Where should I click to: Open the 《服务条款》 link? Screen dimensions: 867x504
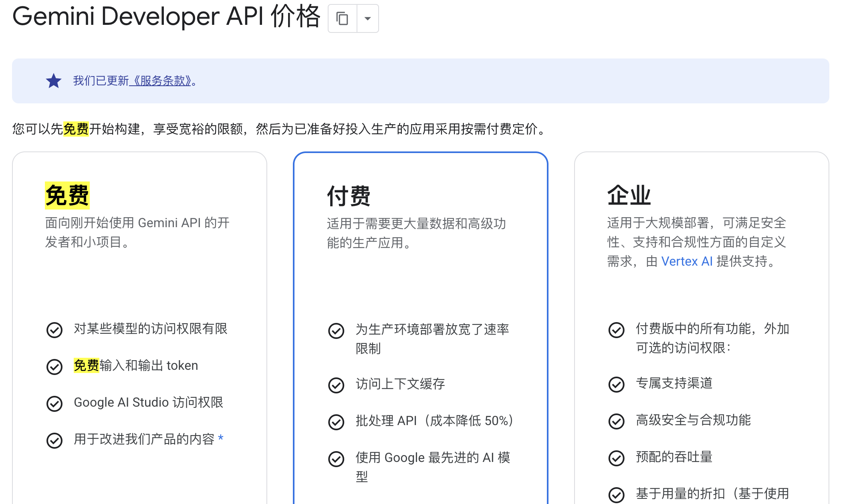click(x=160, y=81)
